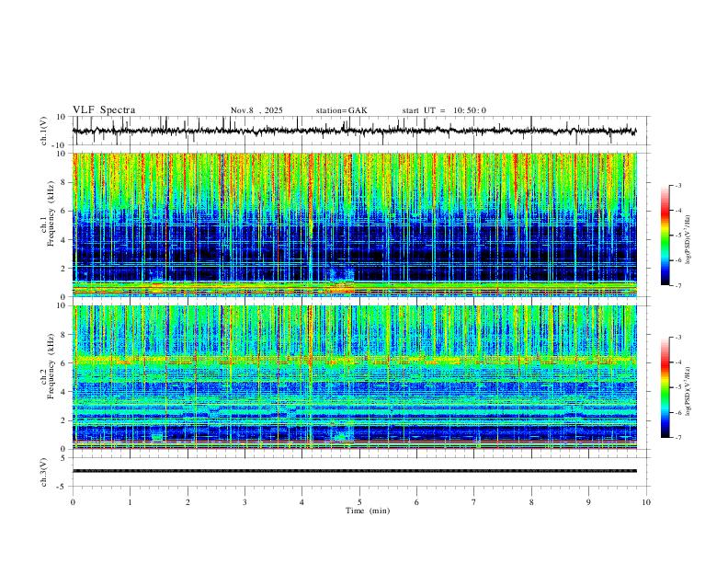Click the ch.2 colorbar log(PSD) label

click(688, 391)
